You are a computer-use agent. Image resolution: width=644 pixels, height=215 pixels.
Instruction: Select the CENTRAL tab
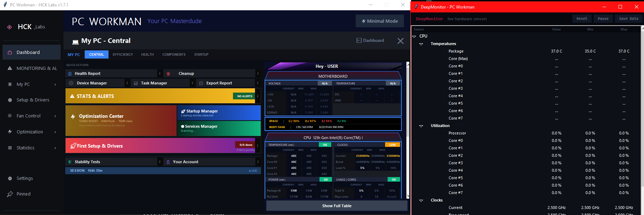coord(96,55)
